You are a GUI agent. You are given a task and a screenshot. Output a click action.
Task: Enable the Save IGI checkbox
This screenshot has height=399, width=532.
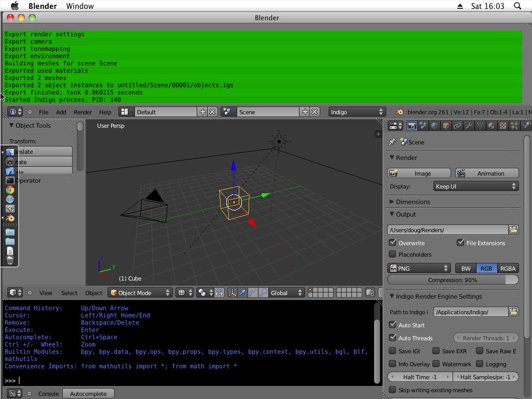point(392,351)
